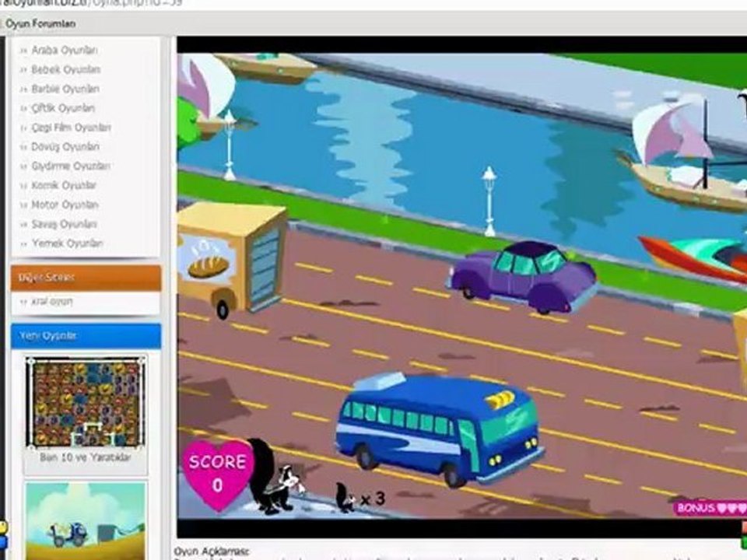Click the browser address bar URL
Viewport: 747px width, 560px height.
(x=90, y=3)
